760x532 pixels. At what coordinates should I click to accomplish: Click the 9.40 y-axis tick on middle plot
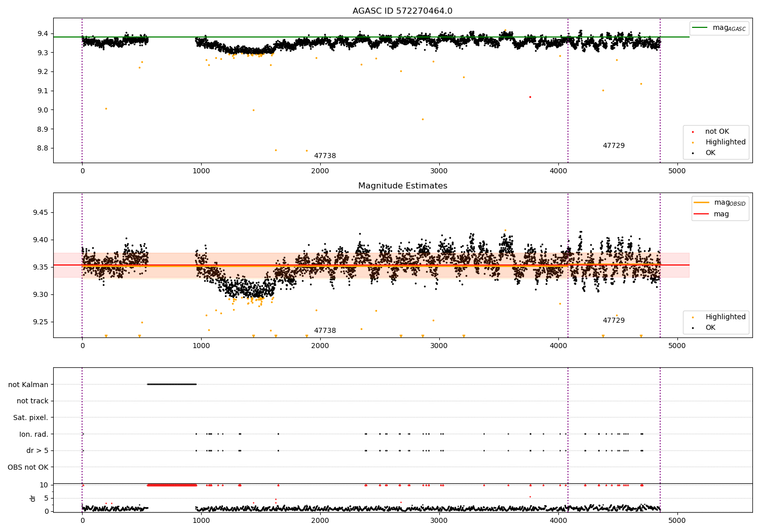click(40, 240)
